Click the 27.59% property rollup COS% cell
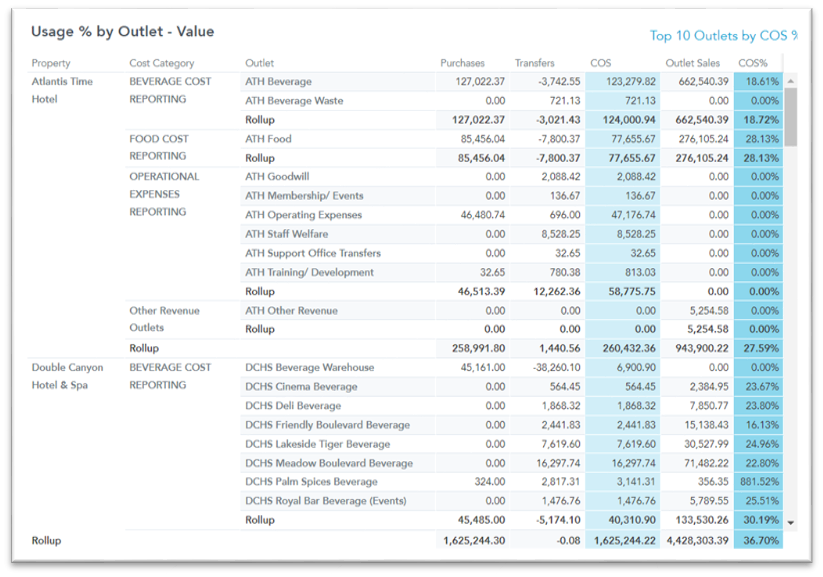The width and height of the screenshot is (823, 577). coord(758,348)
